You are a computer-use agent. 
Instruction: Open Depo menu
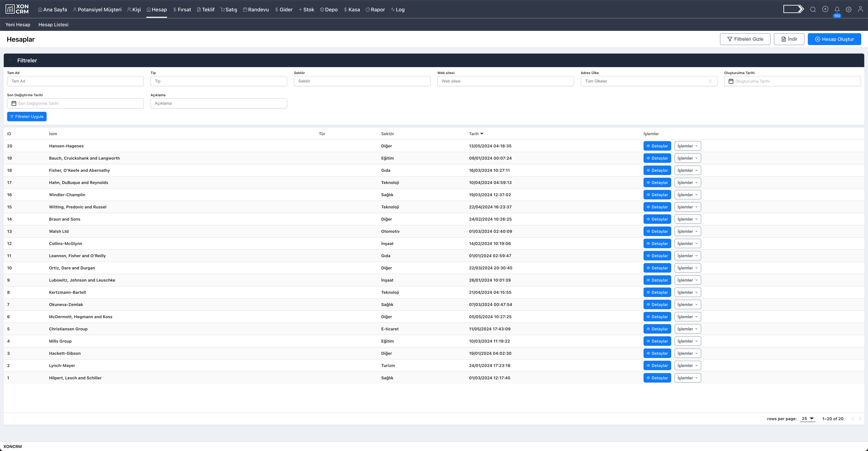point(329,9)
